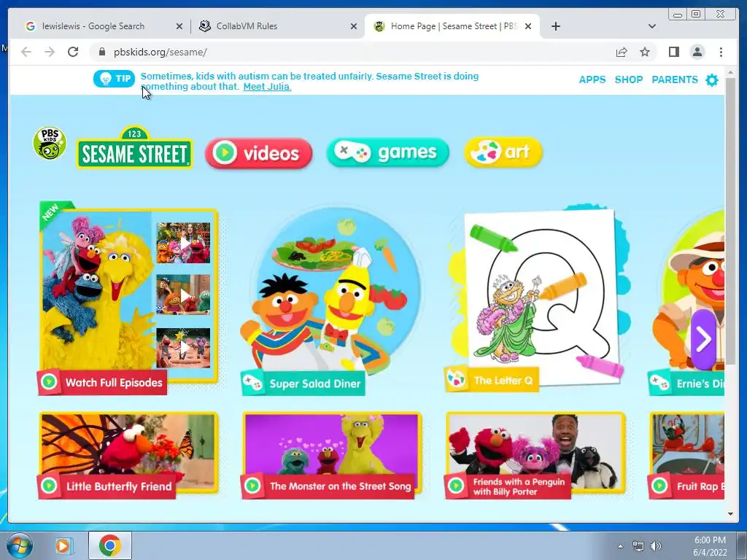747x560 pixels.
Task: Click play icon on Monster on the Street Song
Action: pos(252,486)
